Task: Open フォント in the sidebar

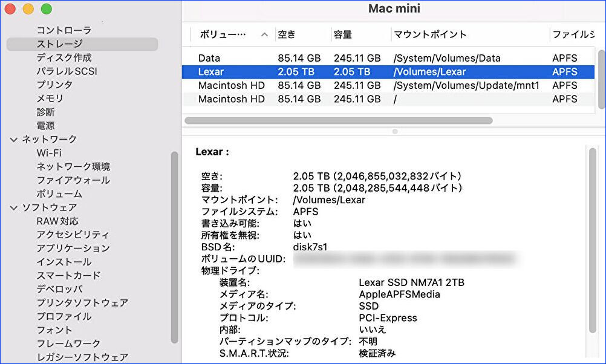Action: 54,330
